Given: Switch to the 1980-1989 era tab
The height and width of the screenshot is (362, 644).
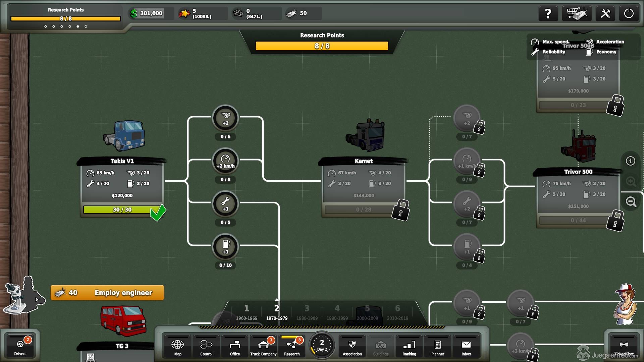Looking at the screenshot, I should tap(307, 312).
